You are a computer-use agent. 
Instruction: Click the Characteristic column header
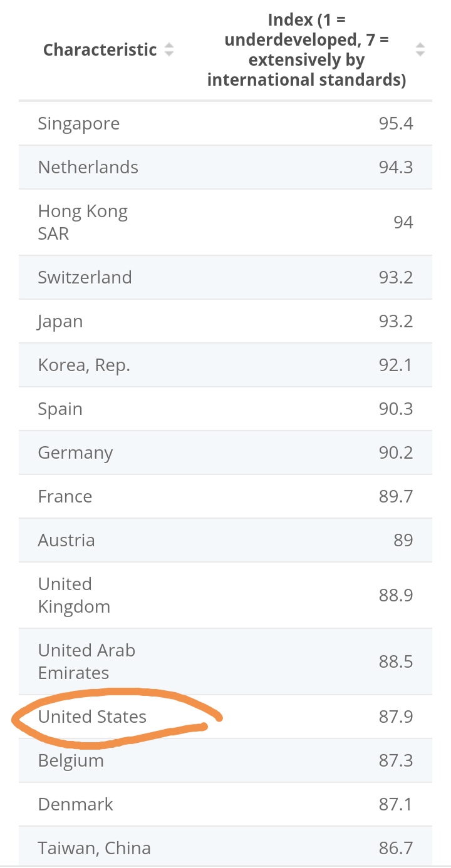pos(100,49)
